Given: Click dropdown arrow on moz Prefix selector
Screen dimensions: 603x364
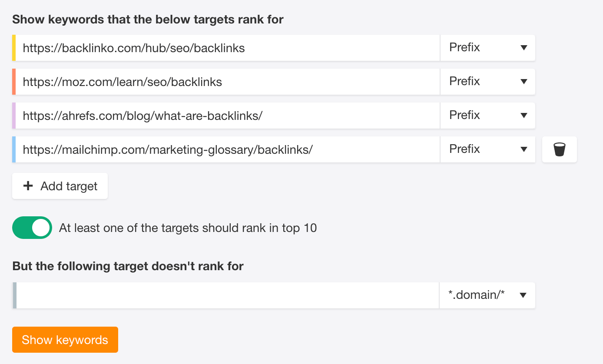Looking at the screenshot, I should point(523,82).
